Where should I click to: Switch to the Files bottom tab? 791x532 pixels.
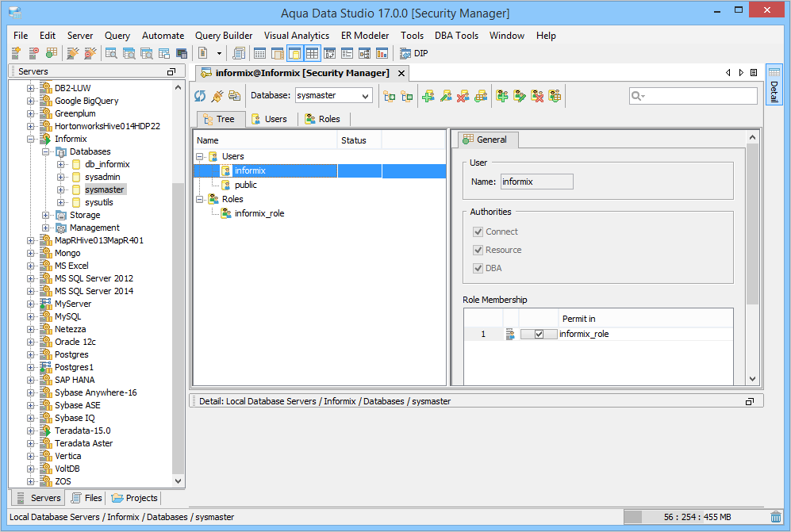coord(86,498)
